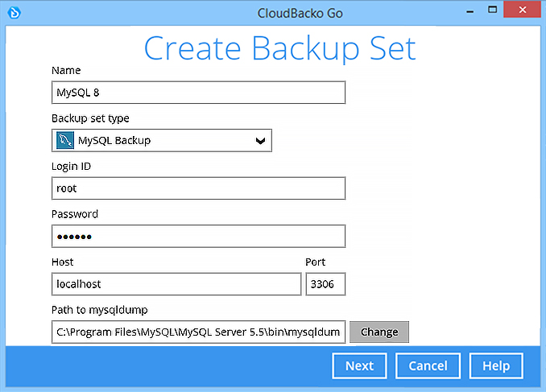Screen dimensions: 546x392
Task: Click the Login ID field with root
Action: (198, 188)
